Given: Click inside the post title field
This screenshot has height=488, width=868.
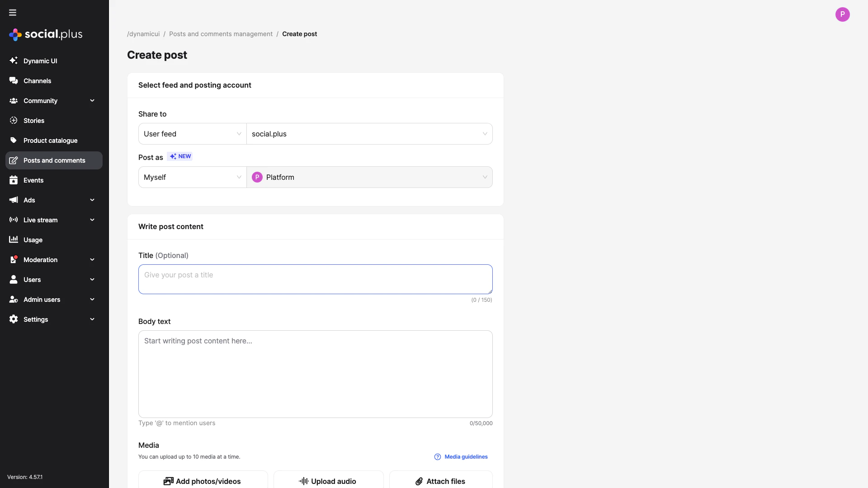Looking at the screenshot, I should 316,279.
